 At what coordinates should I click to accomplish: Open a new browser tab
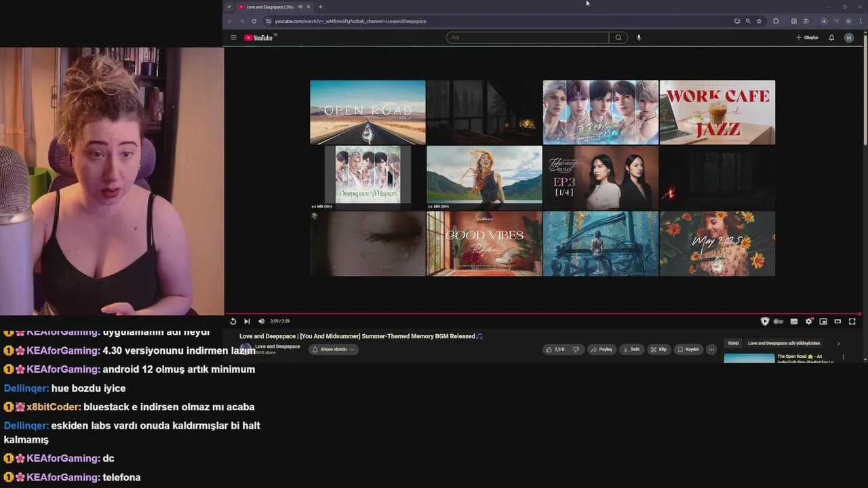pyautogui.click(x=320, y=7)
